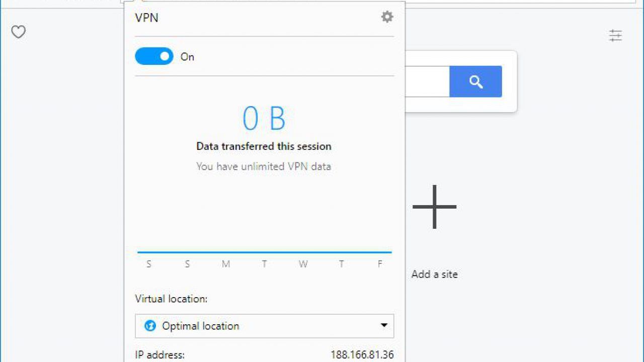Click the Add a site label

[x=435, y=274]
